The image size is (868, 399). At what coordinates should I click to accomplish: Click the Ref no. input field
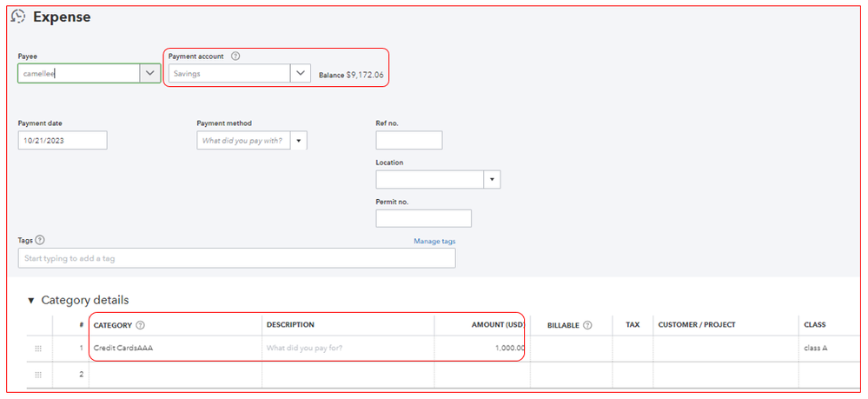click(408, 140)
